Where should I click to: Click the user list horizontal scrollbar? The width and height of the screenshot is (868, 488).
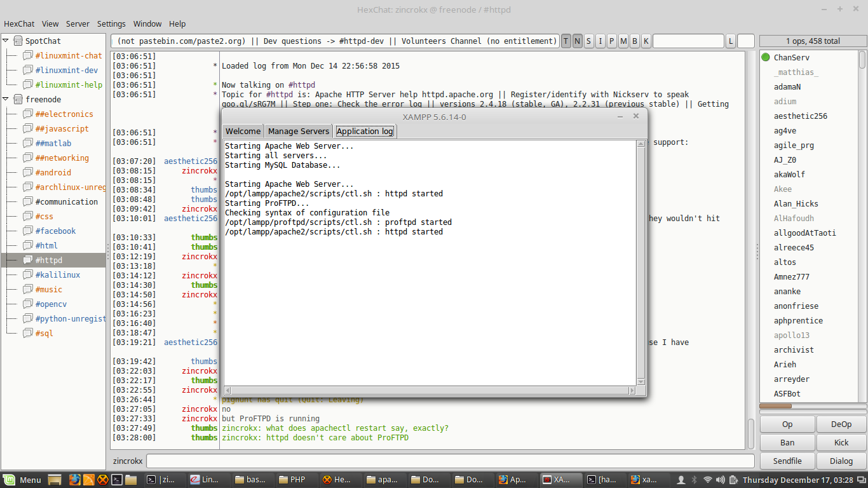pyautogui.click(x=813, y=406)
